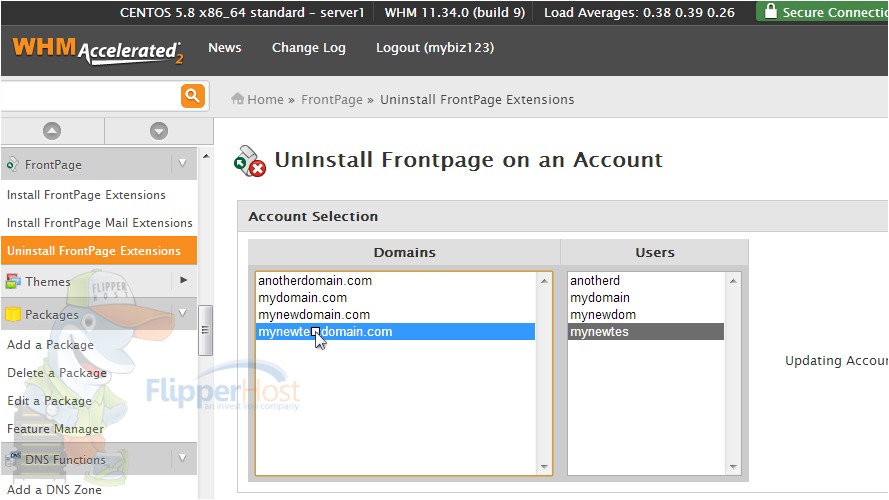The image size is (889, 500).
Task: Click Logout (mybiz123)
Action: pyautogui.click(x=435, y=48)
